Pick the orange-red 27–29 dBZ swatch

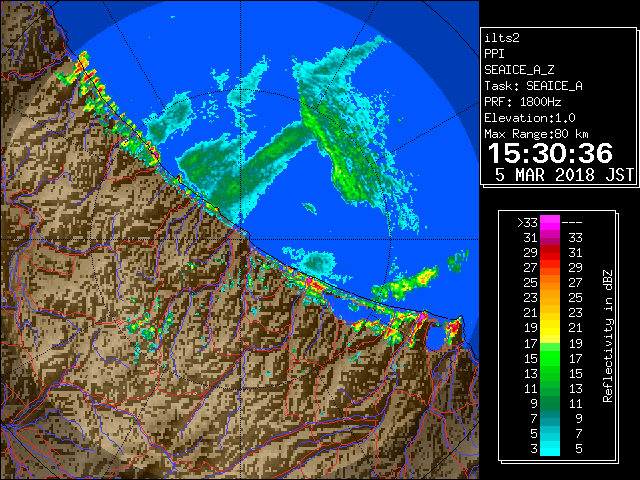pos(550,268)
